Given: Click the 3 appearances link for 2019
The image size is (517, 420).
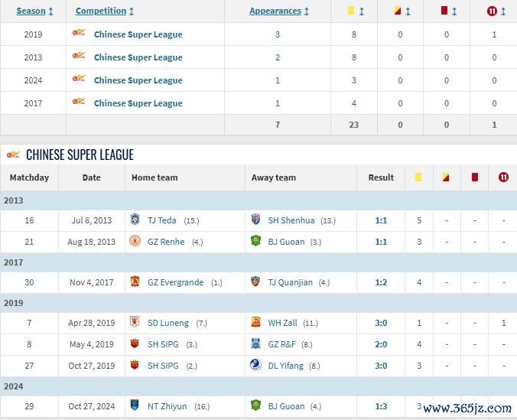Looking at the screenshot, I should coord(278,34).
